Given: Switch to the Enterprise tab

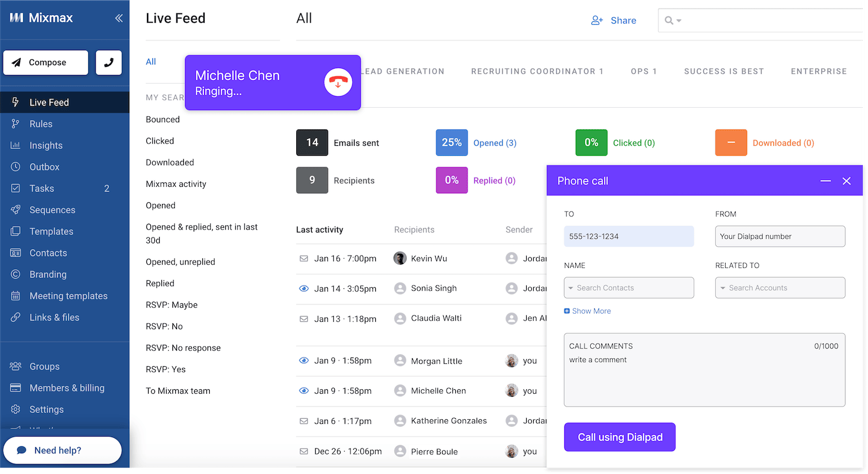Looking at the screenshot, I should click(x=818, y=71).
